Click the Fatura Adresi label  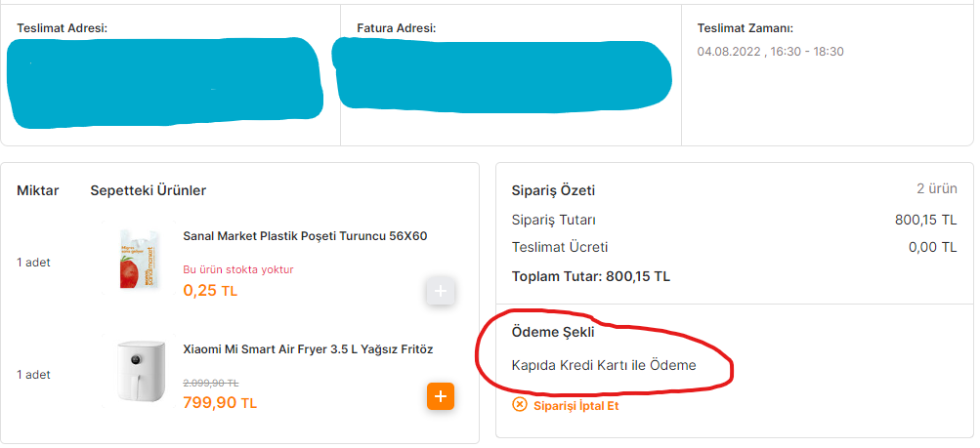397,28
